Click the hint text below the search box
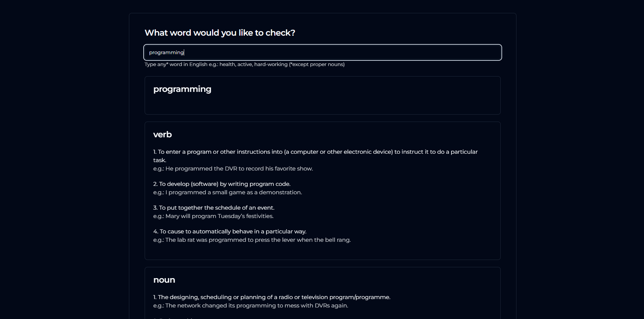The image size is (644, 319). pos(244,64)
